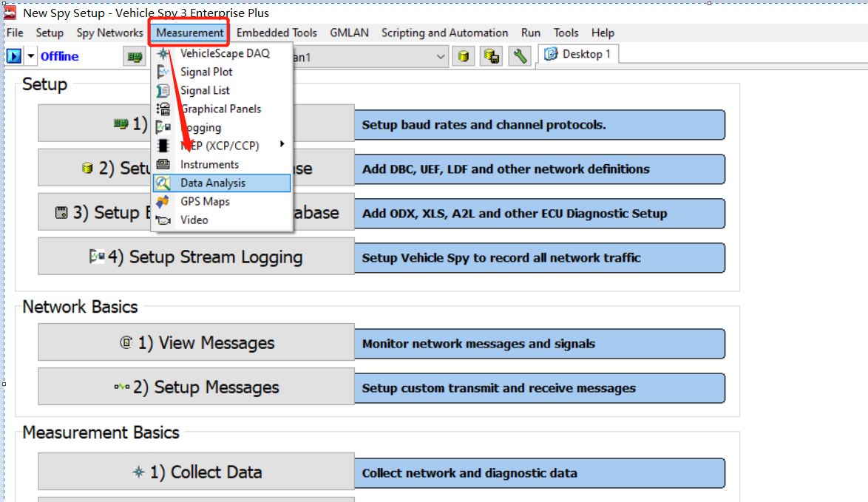868x502 pixels.
Task: Expand the platform combo box dropdown
Action: pyautogui.click(x=441, y=56)
